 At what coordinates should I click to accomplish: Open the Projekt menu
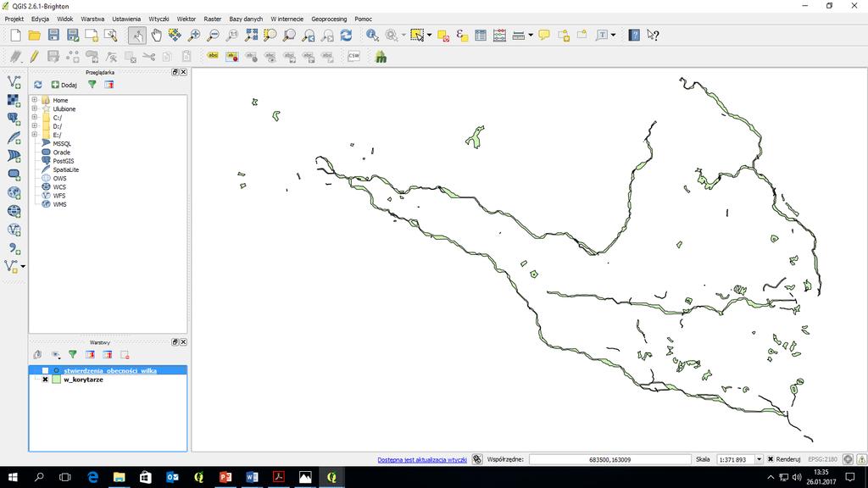point(14,19)
